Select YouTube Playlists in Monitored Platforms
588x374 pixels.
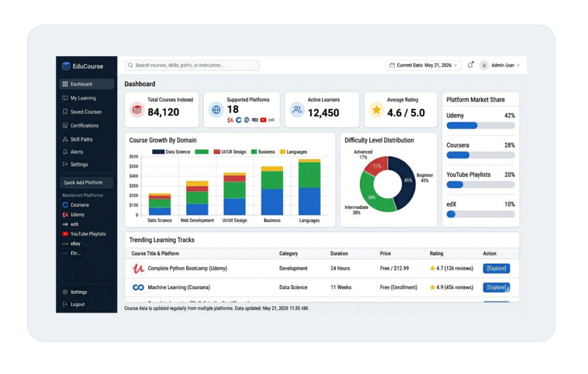(x=88, y=234)
